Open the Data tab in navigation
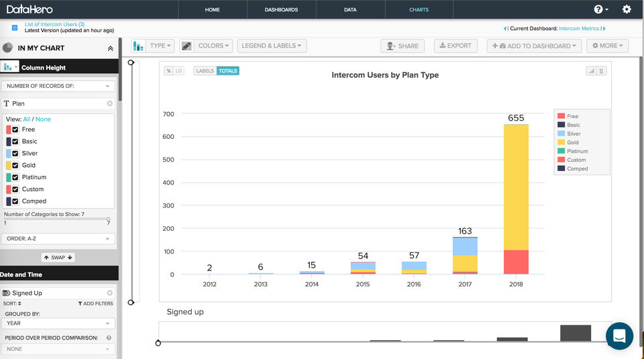 click(350, 10)
